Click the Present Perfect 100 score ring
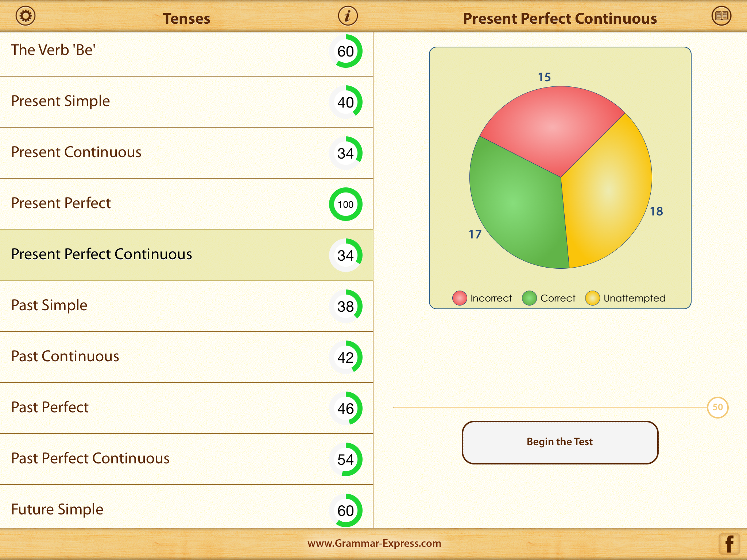This screenshot has width=747, height=560. 345,204
